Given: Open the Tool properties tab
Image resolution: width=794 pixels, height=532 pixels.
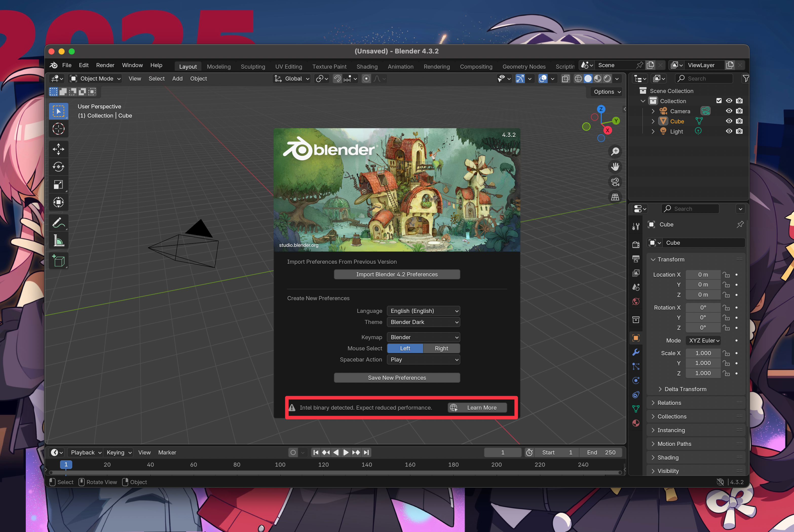Looking at the screenshot, I should (x=636, y=226).
